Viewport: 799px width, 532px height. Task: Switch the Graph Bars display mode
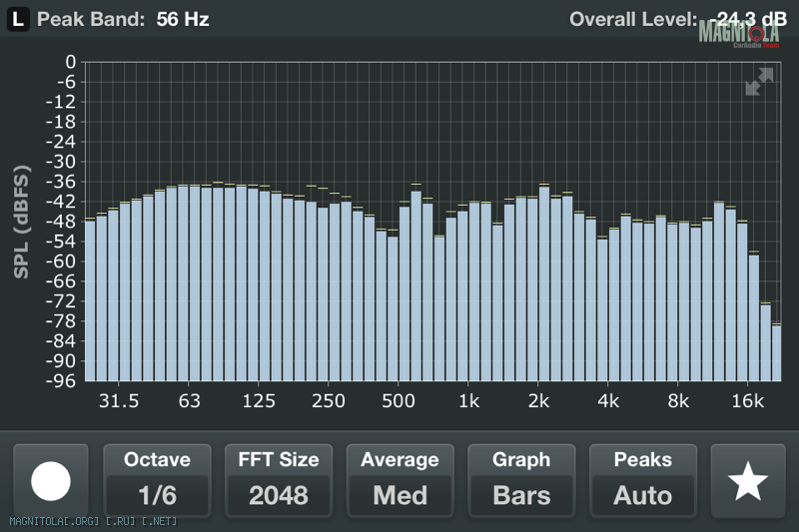coord(521,481)
